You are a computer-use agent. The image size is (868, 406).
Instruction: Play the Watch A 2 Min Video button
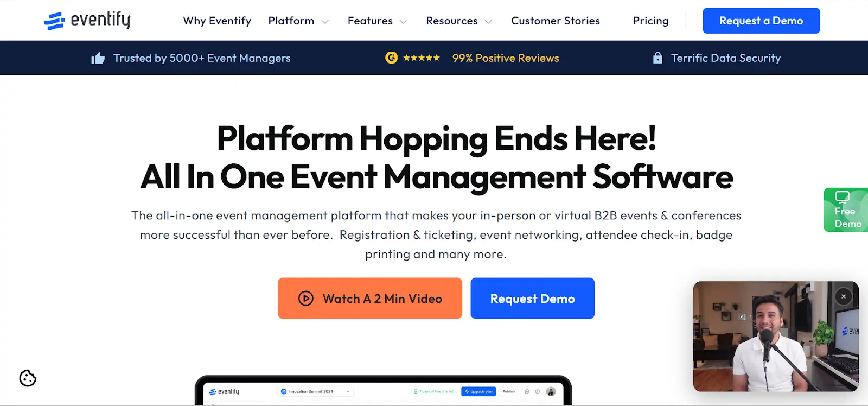coord(370,299)
